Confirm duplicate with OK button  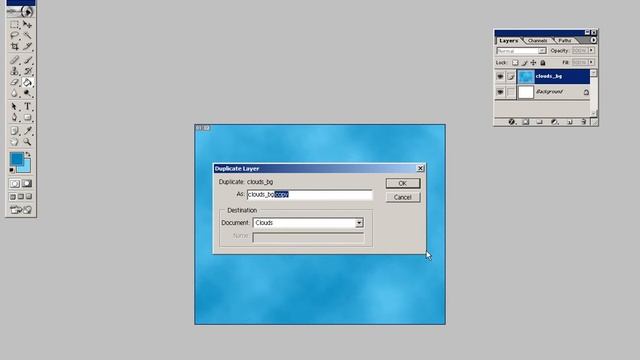click(403, 183)
